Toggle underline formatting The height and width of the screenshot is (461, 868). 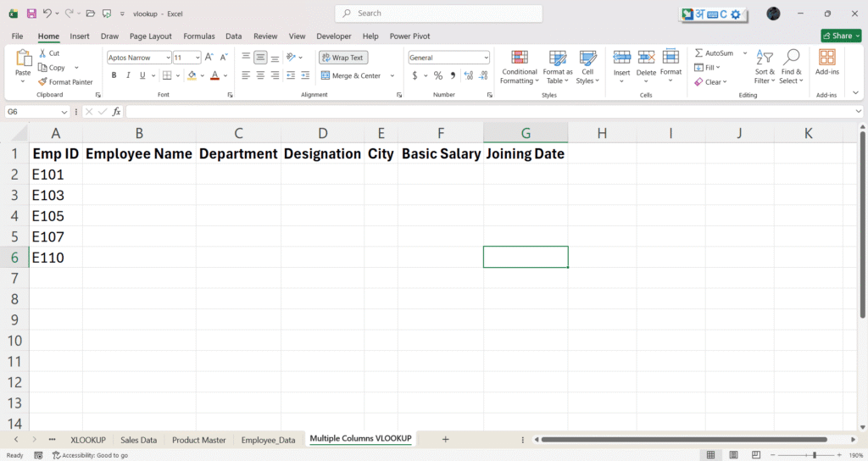tap(142, 75)
